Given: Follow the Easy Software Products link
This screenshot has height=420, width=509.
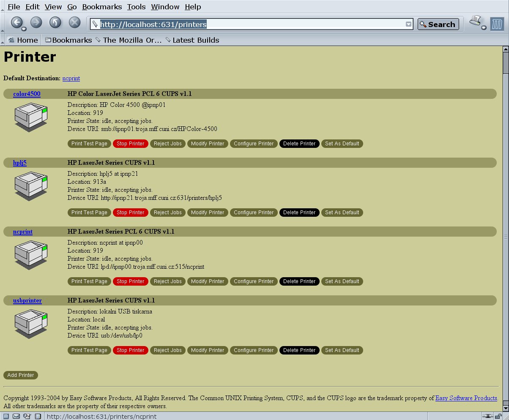Looking at the screenshot, I should (466, 398).
